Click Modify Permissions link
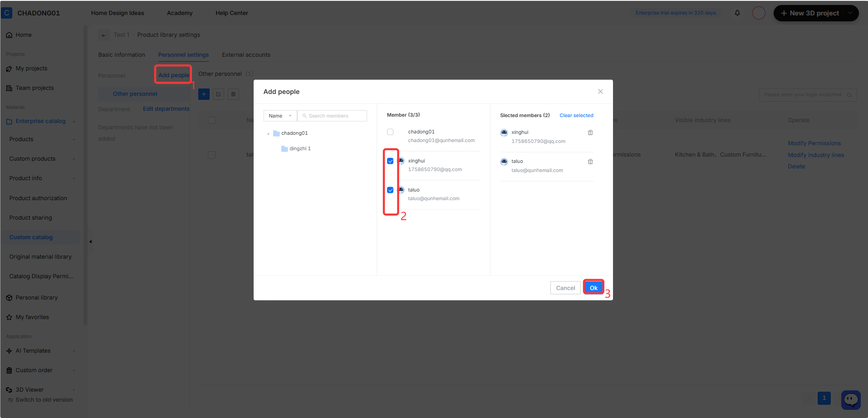 click(x=814, y=143)
